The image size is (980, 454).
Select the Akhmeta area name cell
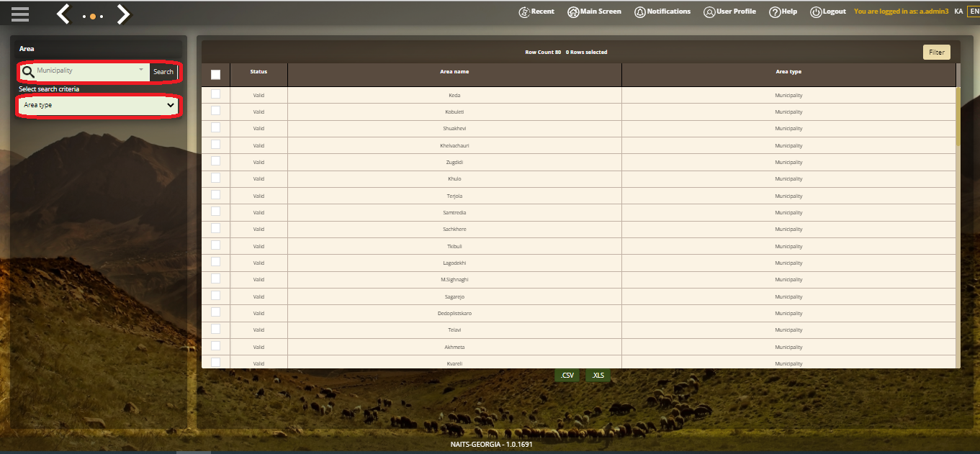pyautogui.click(x=454, y=347)
